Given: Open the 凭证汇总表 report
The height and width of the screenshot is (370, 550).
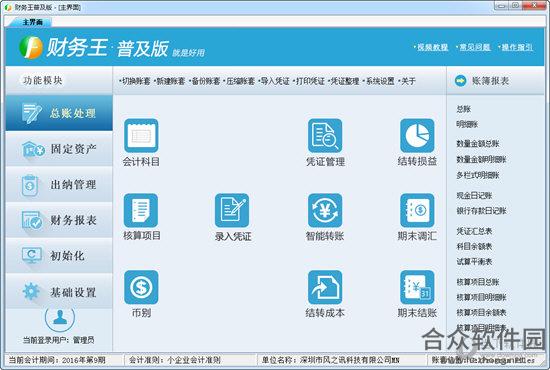Looking at the screenshot, I should 474,231.
